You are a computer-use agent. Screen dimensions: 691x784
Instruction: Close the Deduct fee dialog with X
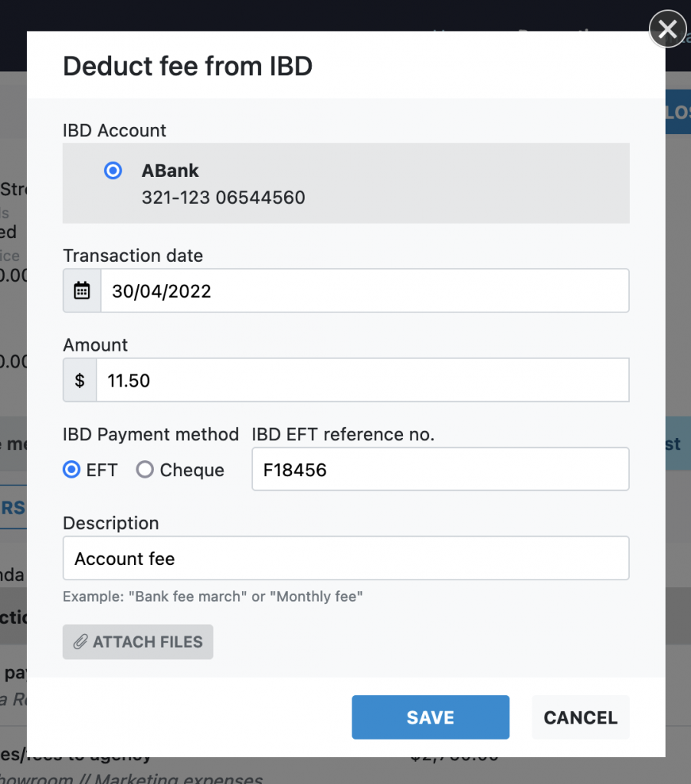(667, 30)
